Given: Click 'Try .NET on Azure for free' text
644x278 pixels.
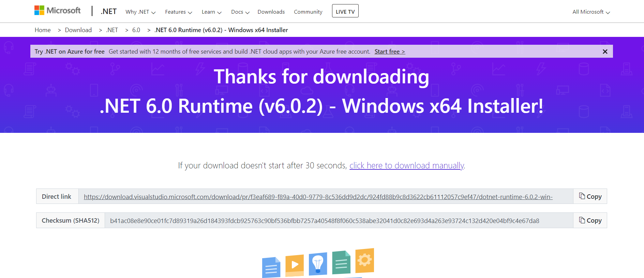Looking at the screenshot, I should point(70,52).
